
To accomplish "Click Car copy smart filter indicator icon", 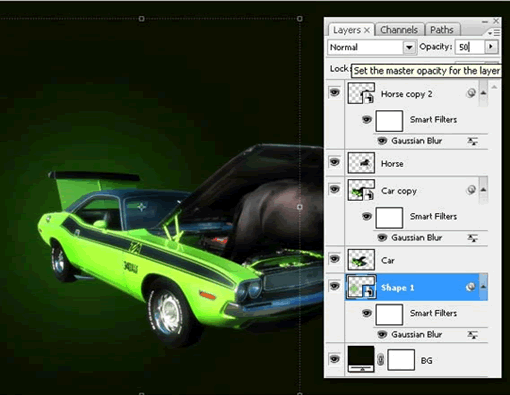I will [471, 190].
